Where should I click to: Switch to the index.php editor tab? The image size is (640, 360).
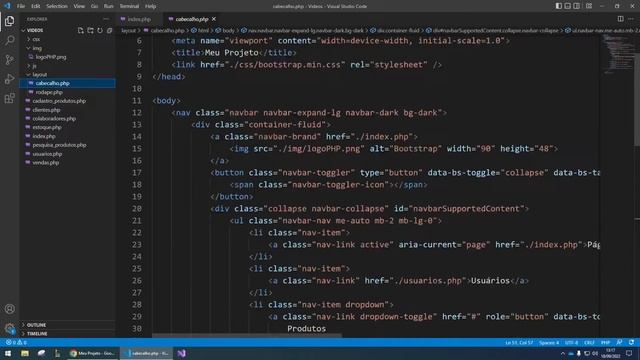pos(139,19)
